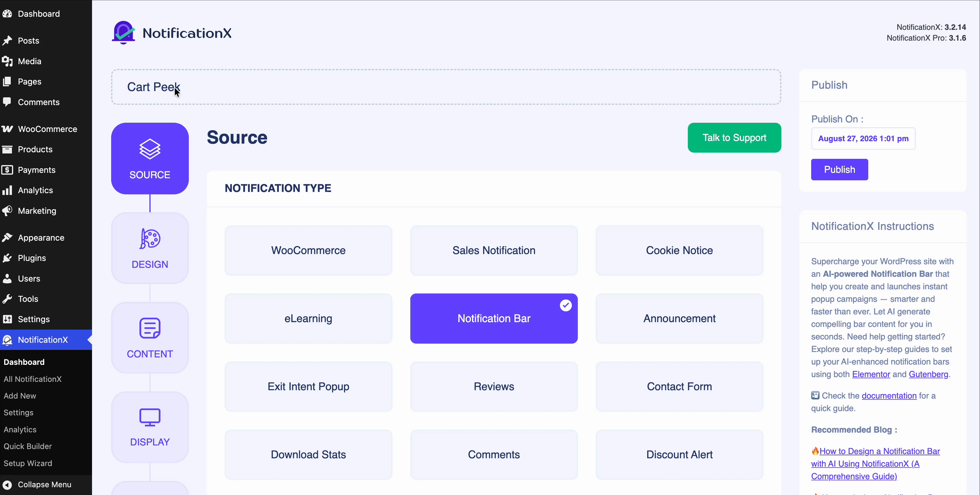Click the NotificationX bell icon in sidebar

[7, 340]
